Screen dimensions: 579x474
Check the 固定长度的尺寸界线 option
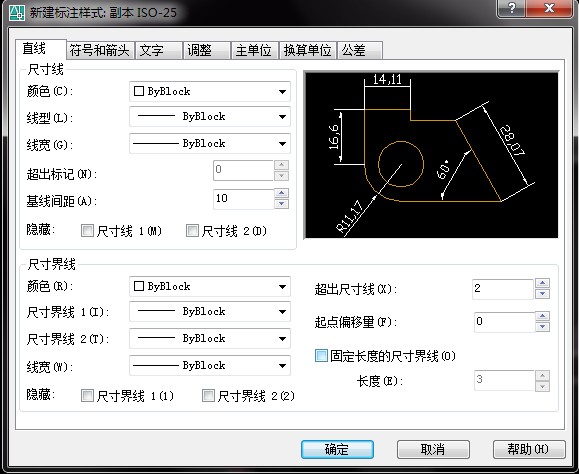(x=321, y=356)
